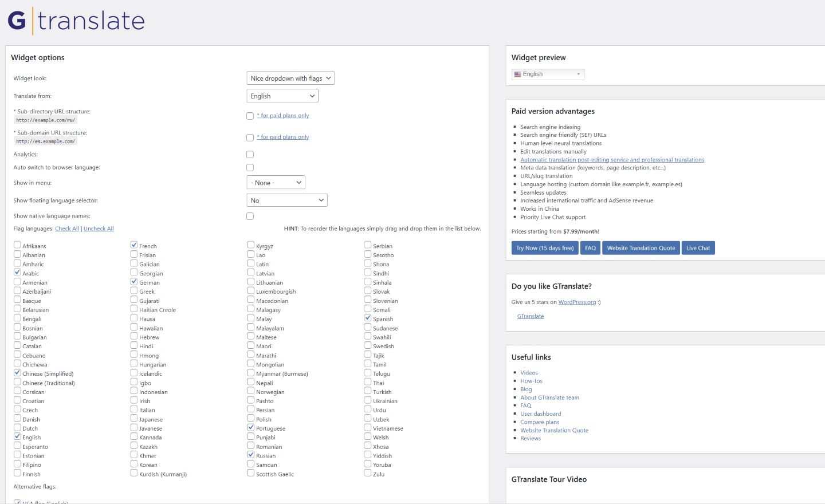The height and width of the screenshot is (504, 825).
Task: Click the GTranslate logo
Action: [x=76, y=21]
